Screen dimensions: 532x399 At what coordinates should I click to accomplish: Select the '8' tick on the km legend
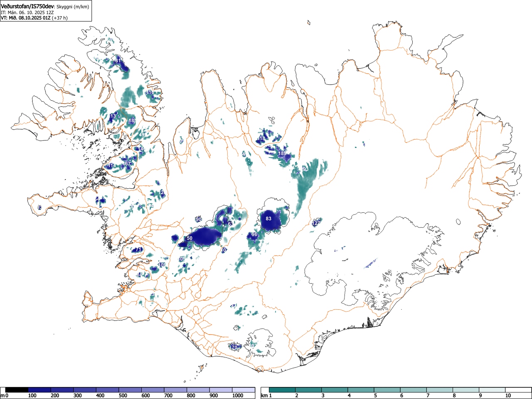tap(454, 396)
